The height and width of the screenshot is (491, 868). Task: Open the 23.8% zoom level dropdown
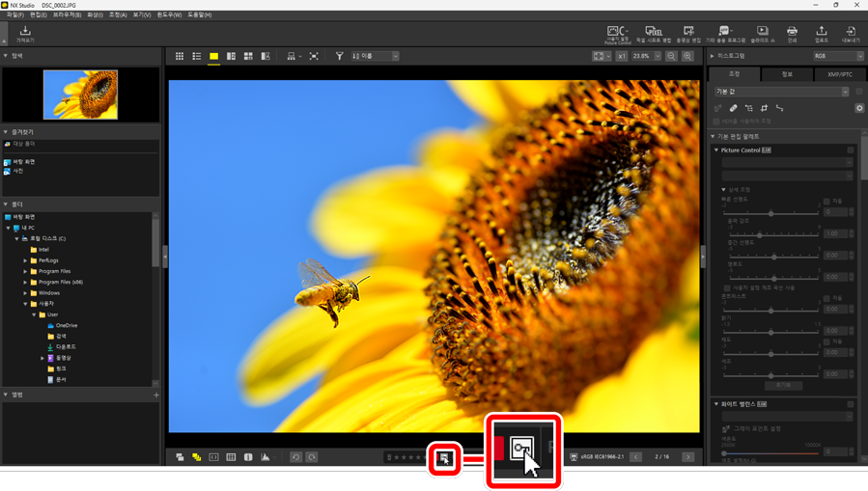pyautogui.click(x=646, y=57)
